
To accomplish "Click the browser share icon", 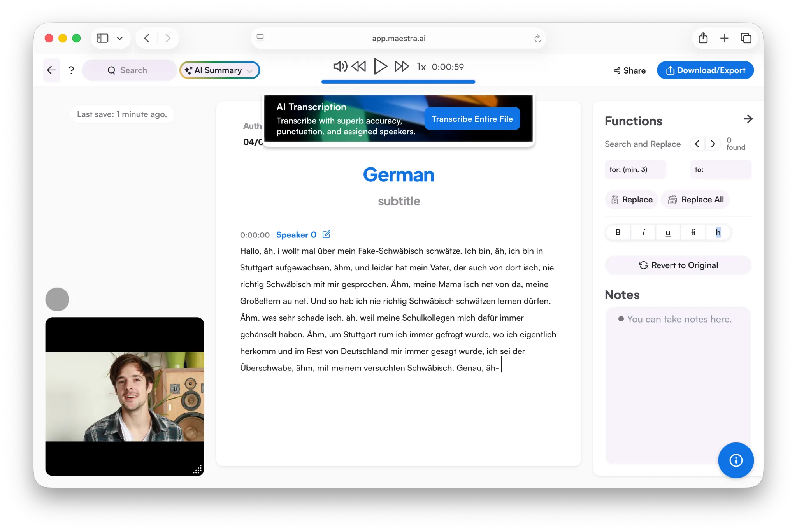I will point(703,38).
